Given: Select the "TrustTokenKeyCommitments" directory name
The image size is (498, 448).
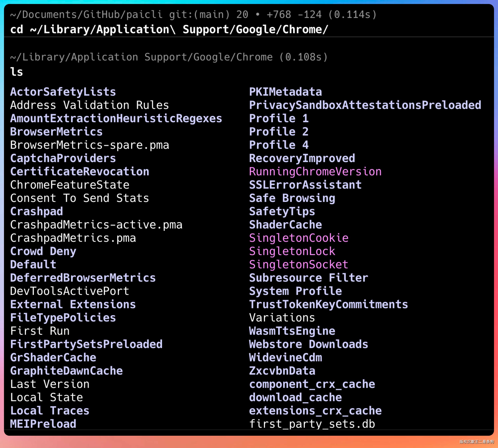Looking at the screenshot, I should (x=329, y=305).
